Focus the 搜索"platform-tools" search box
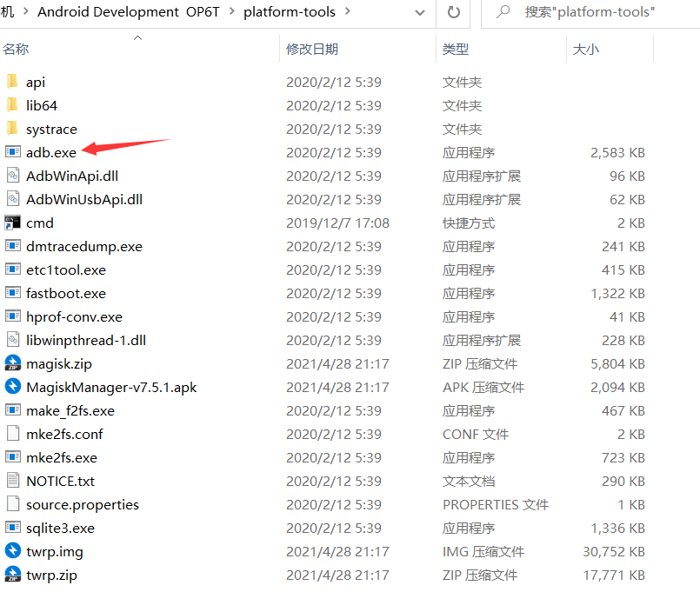 coord(590,12)
